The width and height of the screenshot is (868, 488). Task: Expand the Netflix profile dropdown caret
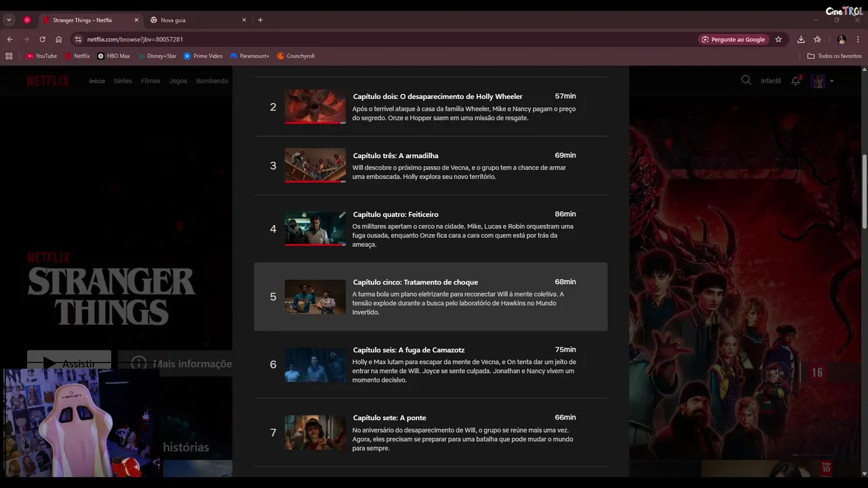pyautogui.click(x=832, y=81)
